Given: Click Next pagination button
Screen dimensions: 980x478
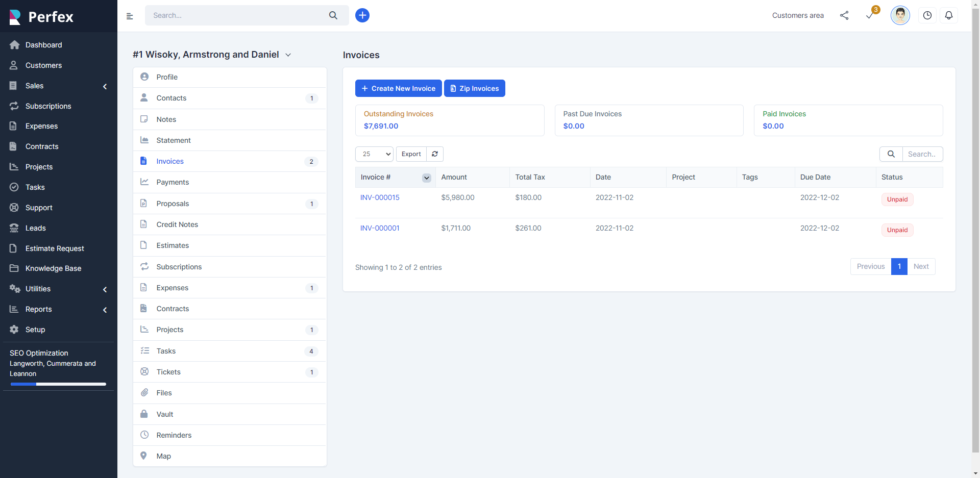Looking at the screenshot, I should pyautogui.click(x=921, y=266).
